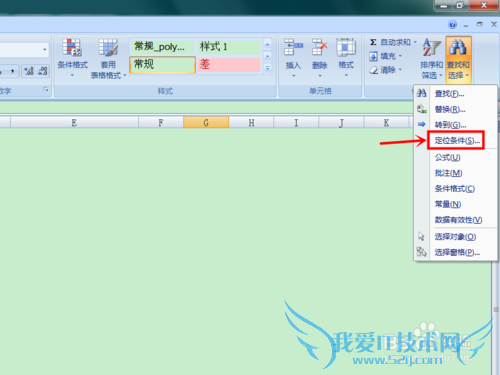Select column J header

pos(341,123)
